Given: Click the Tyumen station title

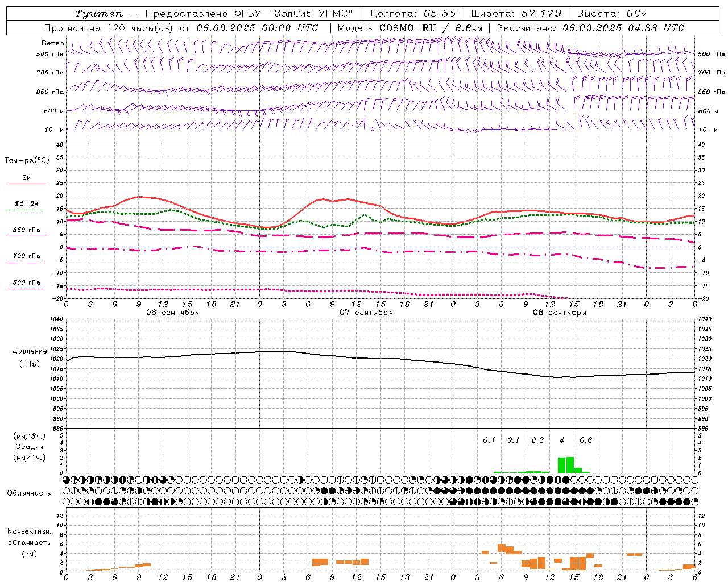Looking at the screenshot, I should (x=99, y=14).
